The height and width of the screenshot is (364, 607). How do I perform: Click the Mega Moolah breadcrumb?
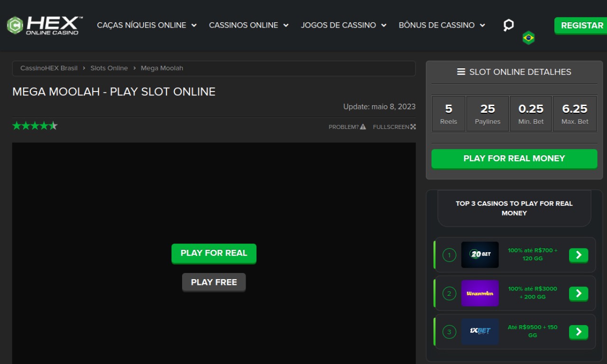(162, 68)
